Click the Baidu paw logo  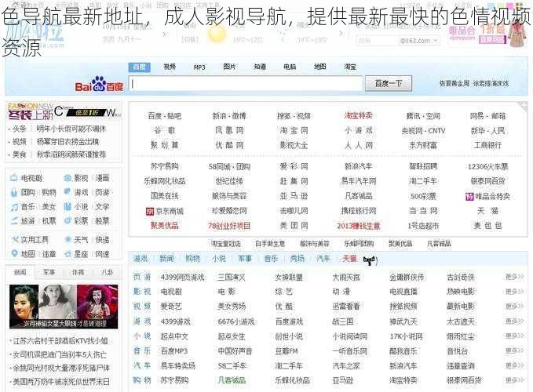point(99,84)
